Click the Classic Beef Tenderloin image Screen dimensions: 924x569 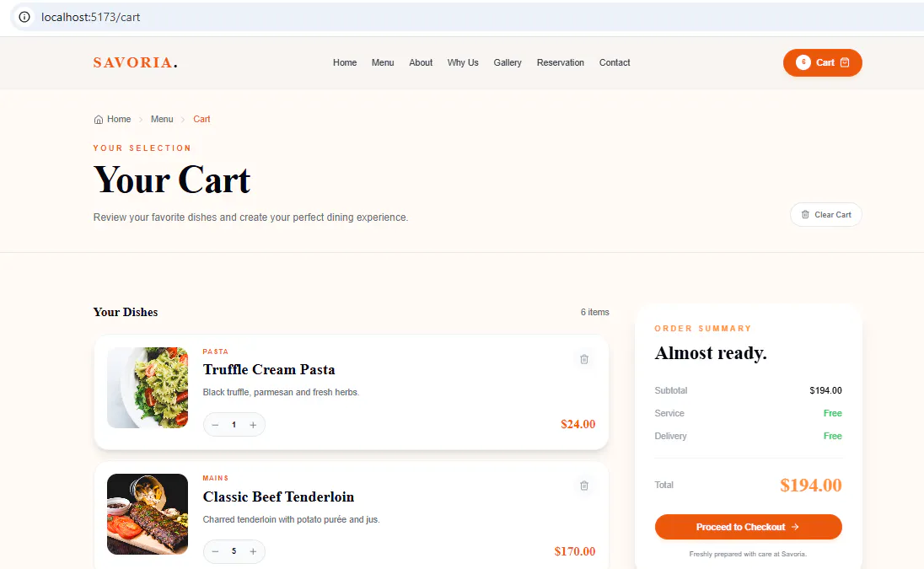pyautogui.click(x=148, y=514)
